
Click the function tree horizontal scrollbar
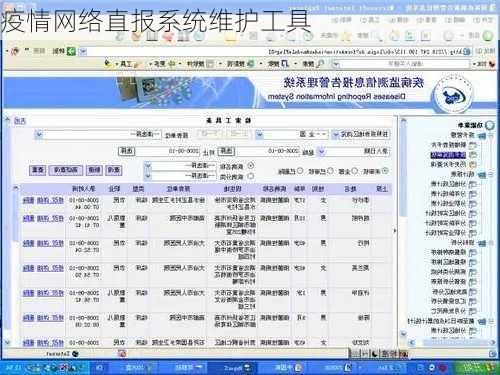click(x=452, y=343)
